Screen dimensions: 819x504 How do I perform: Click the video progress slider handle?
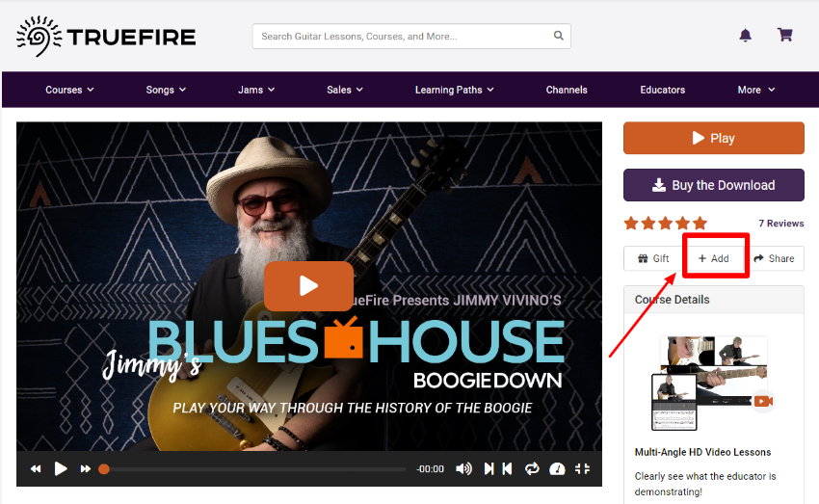(x=104, y=469)
